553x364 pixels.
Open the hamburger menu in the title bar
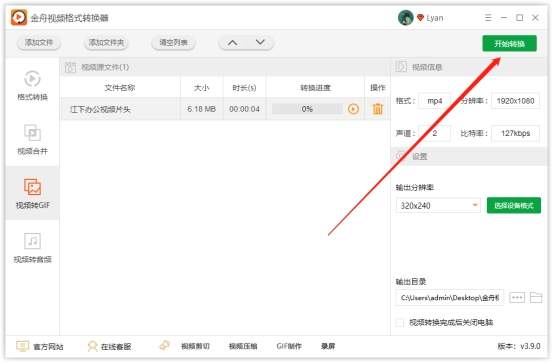click(488, 17)
